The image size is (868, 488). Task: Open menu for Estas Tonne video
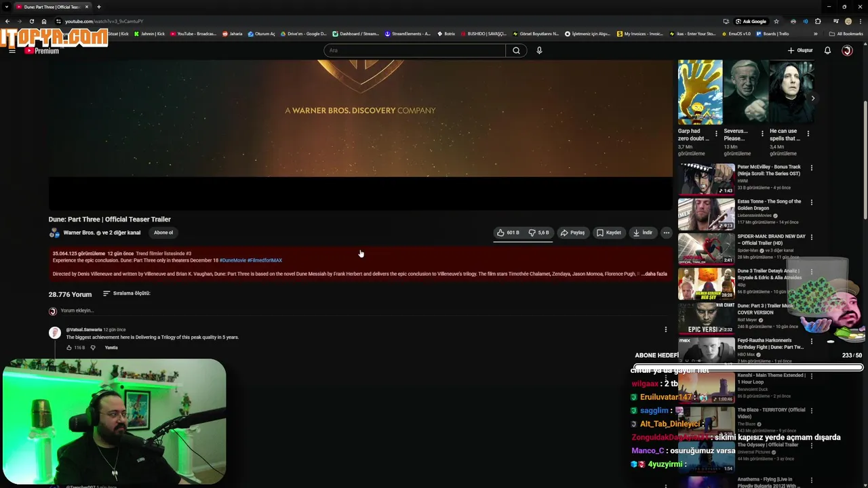(x=811, y=202)
